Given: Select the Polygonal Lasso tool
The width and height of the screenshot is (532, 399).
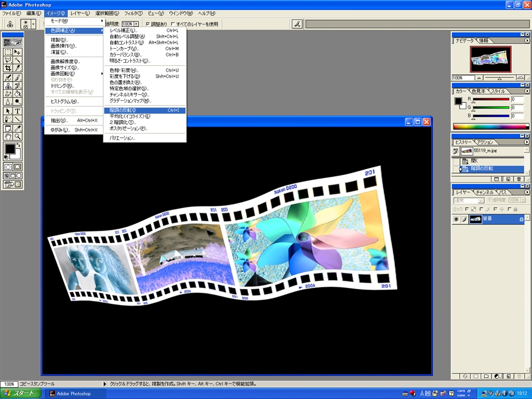Looking at the screenshot, I should tap(8, 60).
